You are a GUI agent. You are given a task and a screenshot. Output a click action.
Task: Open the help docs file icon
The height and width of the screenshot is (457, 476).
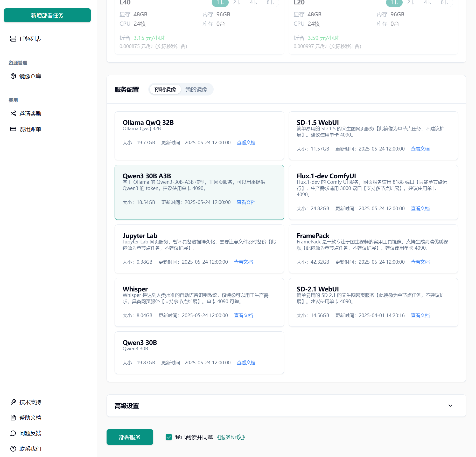point(13,418)
